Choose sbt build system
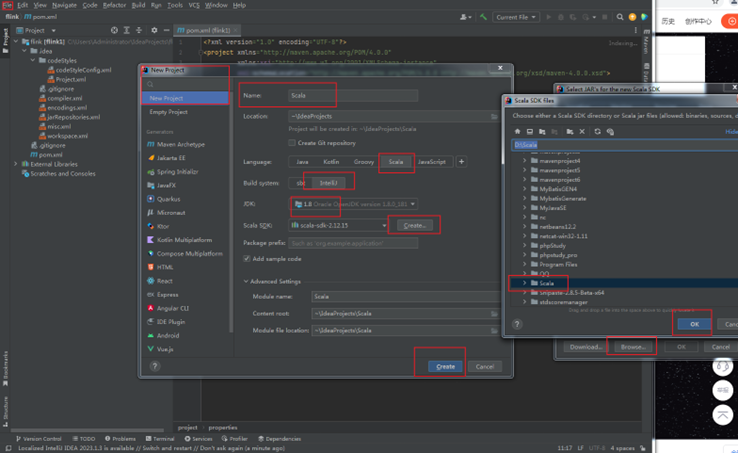Image resolution: width=738 pixels, height=453 pixels. pyautogui.click(x=300, y=183)
